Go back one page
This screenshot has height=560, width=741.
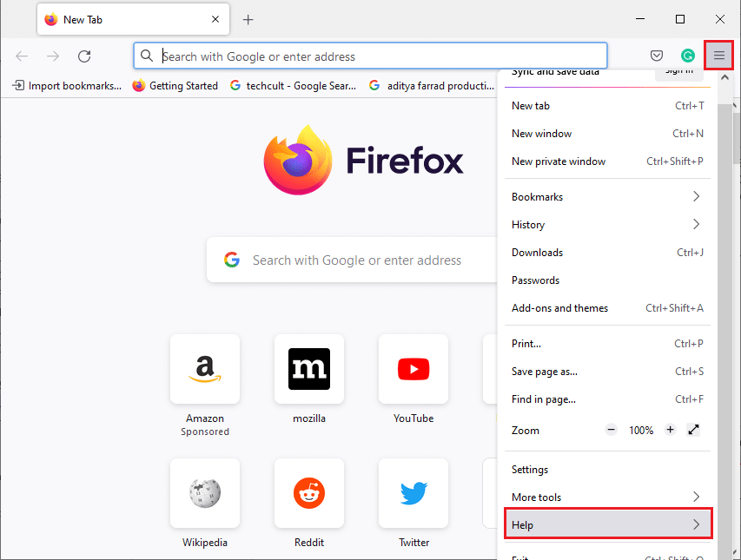coord(22,56)
